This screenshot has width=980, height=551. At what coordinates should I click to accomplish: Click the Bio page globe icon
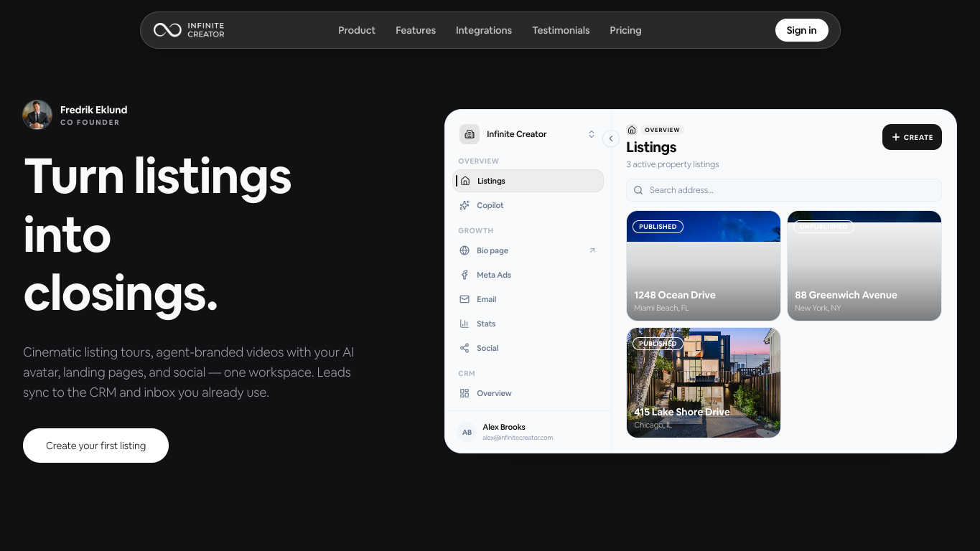465,250
